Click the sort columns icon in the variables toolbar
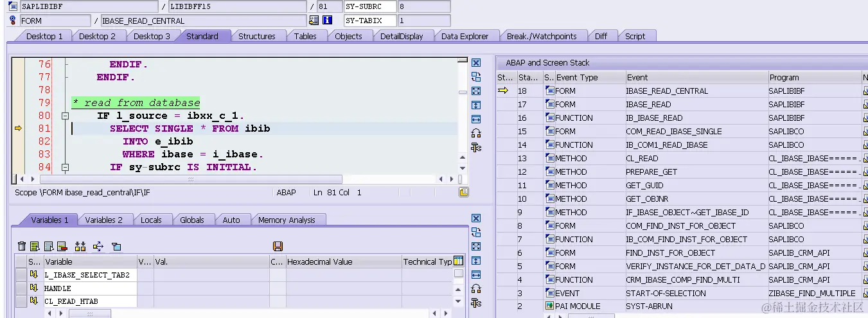The width and height of the screenshot is (868, 318). coord(80,246)
